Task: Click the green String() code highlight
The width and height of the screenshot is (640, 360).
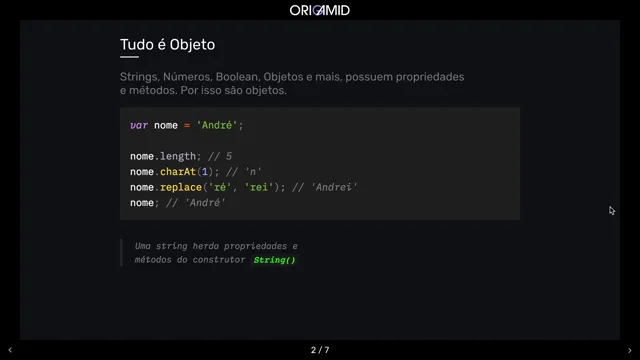Action: (x=274, y=260)
